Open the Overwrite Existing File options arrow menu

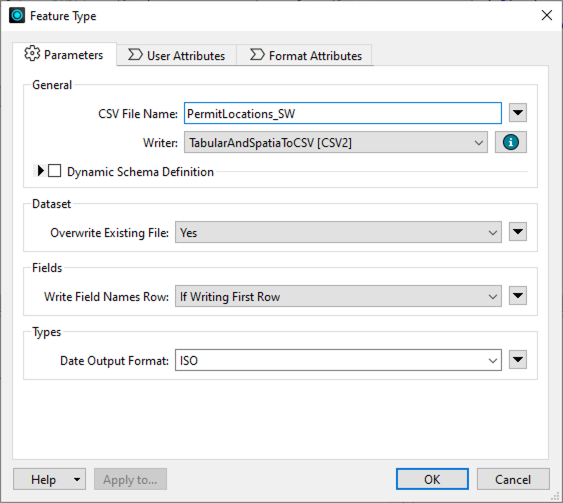coord(518,232)
